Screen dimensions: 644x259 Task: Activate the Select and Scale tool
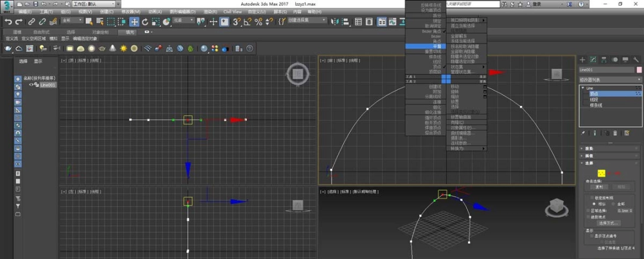point(156,21)
